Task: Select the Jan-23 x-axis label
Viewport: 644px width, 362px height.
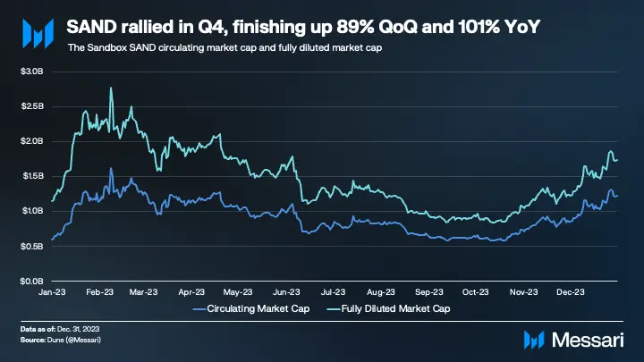Action: (x=52, y=291)
